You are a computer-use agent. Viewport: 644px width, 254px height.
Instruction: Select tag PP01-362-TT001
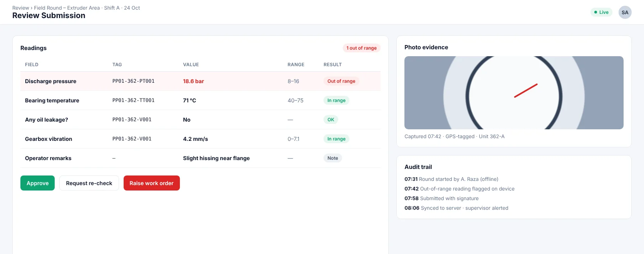tap(133, 100)
